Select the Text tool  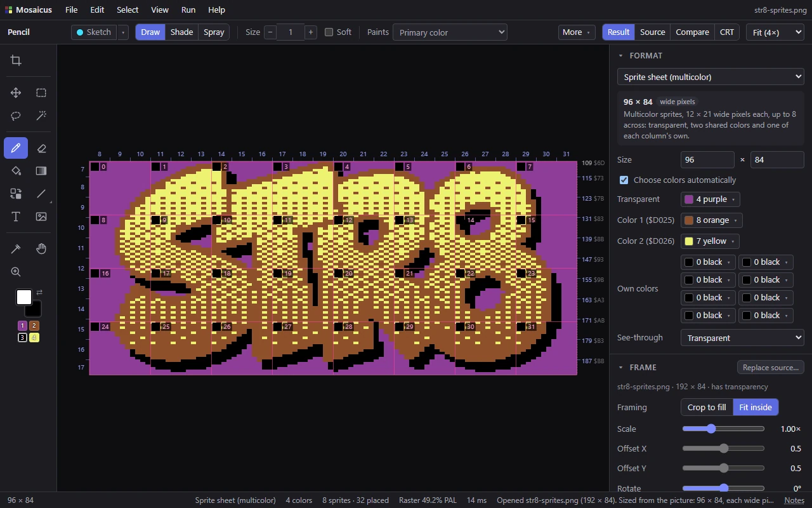pos(16,217)
